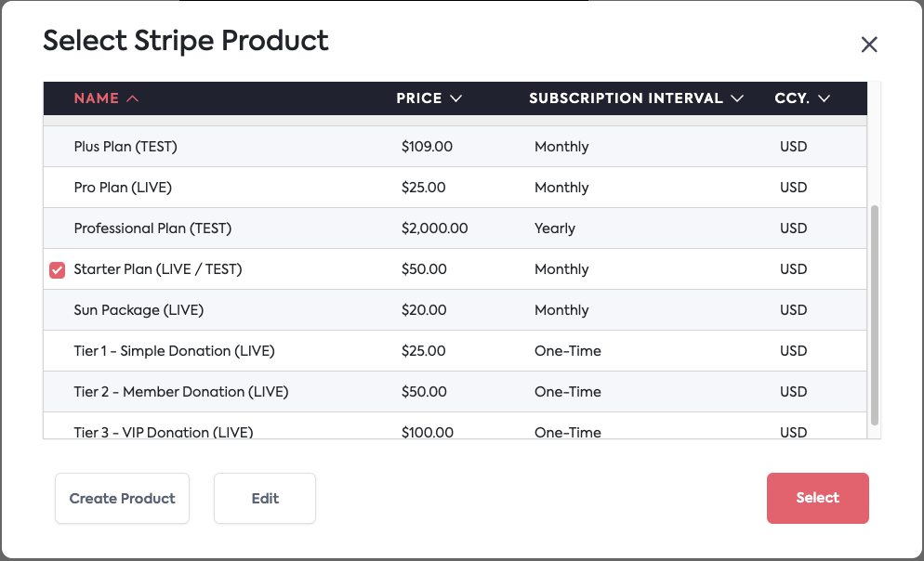Select the Sun Package (LIVE) product
Viewport: 924px width, 561px height.
point(139,310)
